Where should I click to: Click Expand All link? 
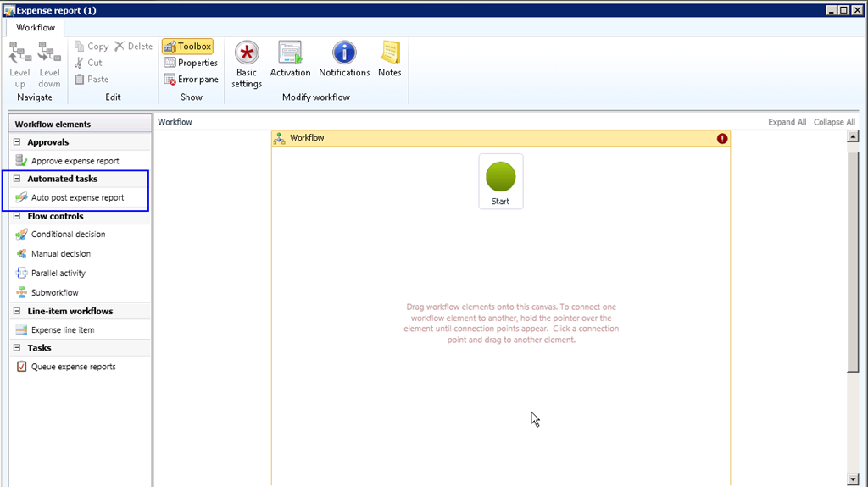tap(787, 122)
